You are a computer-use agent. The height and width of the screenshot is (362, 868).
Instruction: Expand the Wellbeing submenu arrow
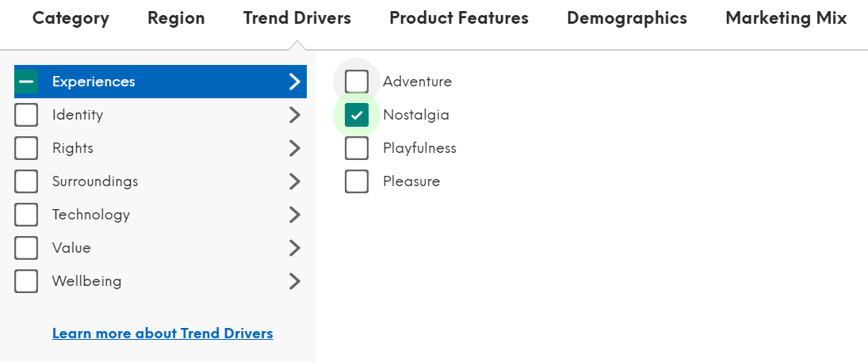click(x=295, y=281)
